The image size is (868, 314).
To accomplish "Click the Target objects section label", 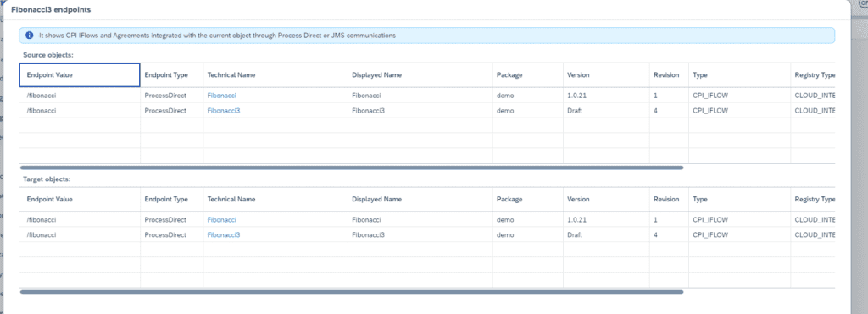I will [x=47, y=179].
